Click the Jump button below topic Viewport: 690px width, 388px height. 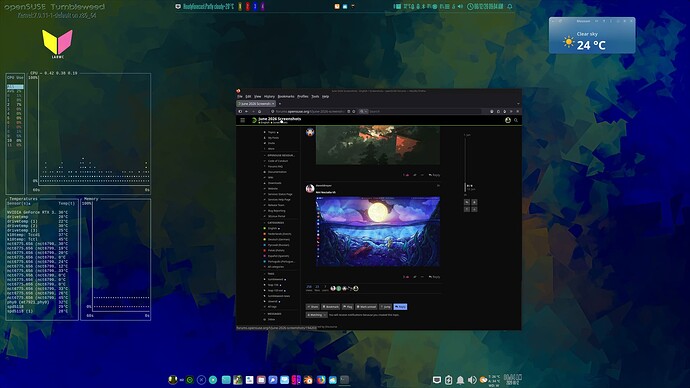pyautogui.click(x=385, y=307)
